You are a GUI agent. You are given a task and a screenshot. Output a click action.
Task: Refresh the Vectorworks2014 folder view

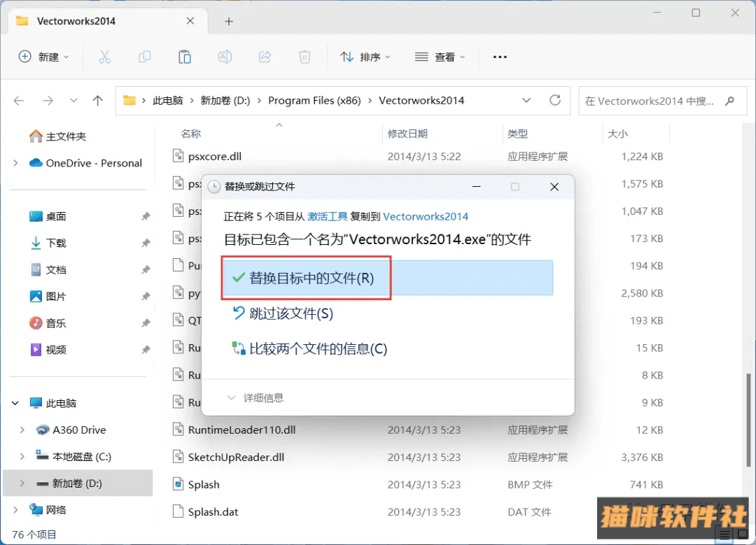(555, 100)
